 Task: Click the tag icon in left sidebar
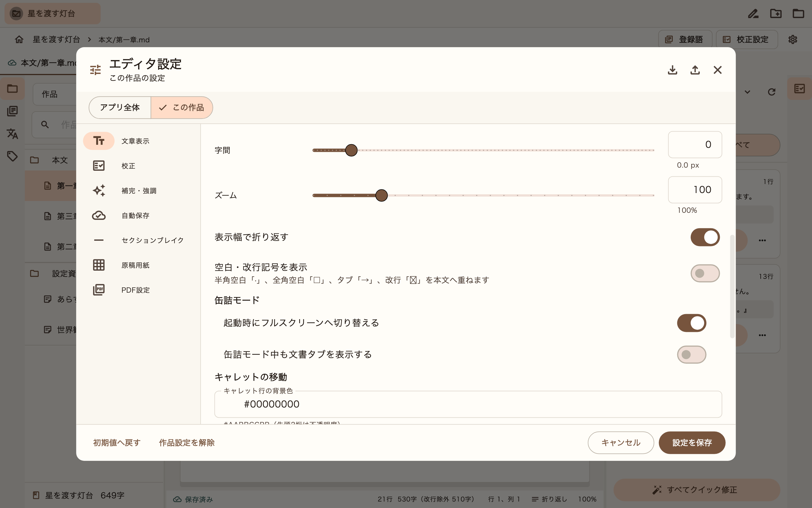pyautogui.click(x=12, y=156)
